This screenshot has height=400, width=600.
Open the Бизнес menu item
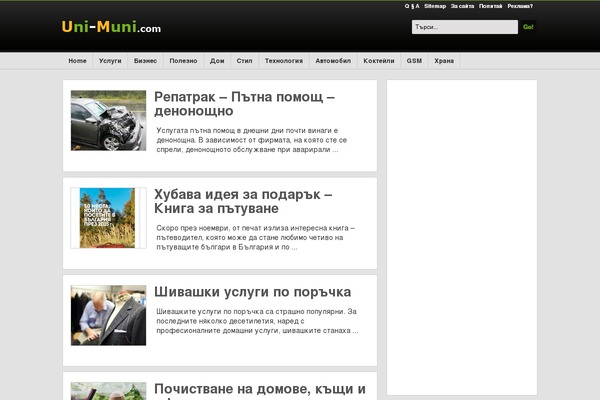pos(145,61)
